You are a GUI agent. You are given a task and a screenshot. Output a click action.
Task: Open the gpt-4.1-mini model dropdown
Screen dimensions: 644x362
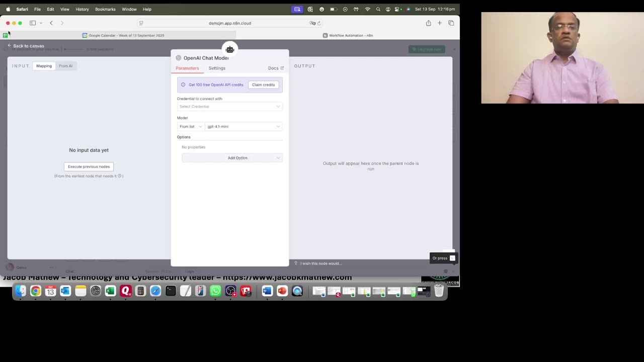click(x=244, y=127)
